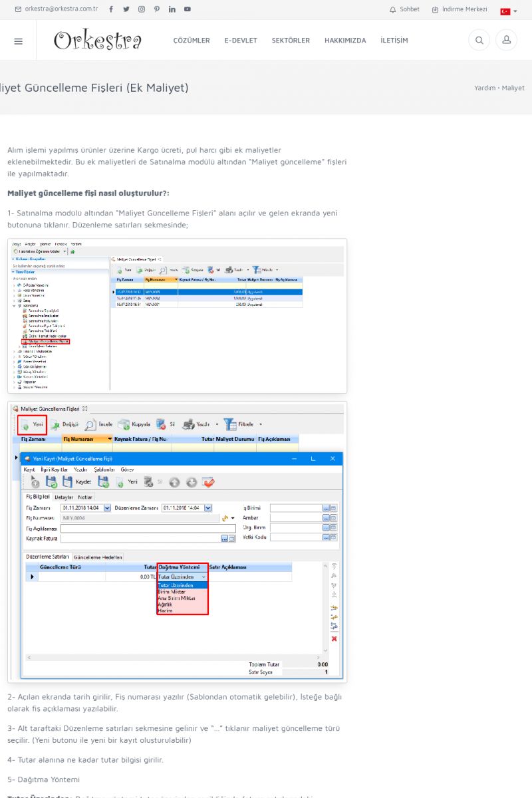
Task: Open the Pinterest social icon
Action: tap(157, 9)
